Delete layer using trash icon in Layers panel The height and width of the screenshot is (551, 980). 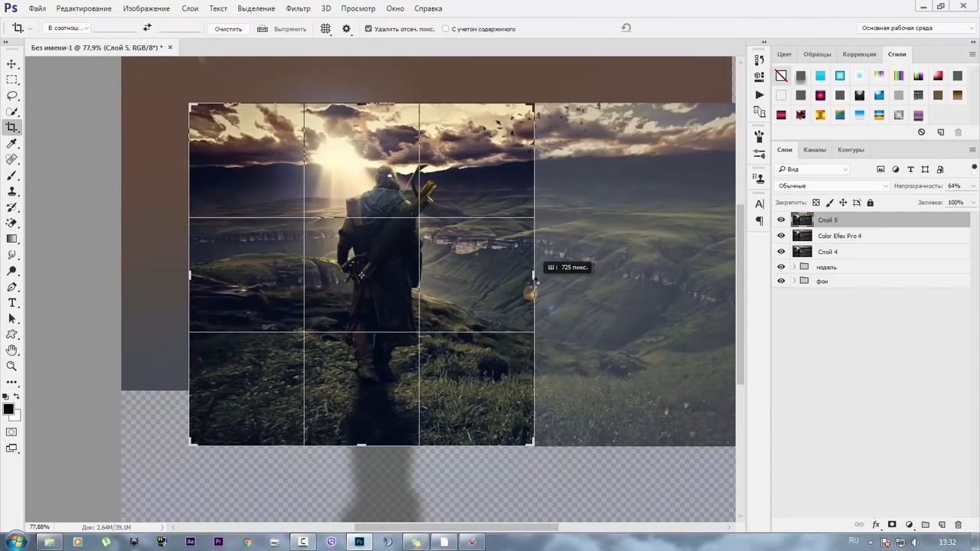(x=958, y=525)
